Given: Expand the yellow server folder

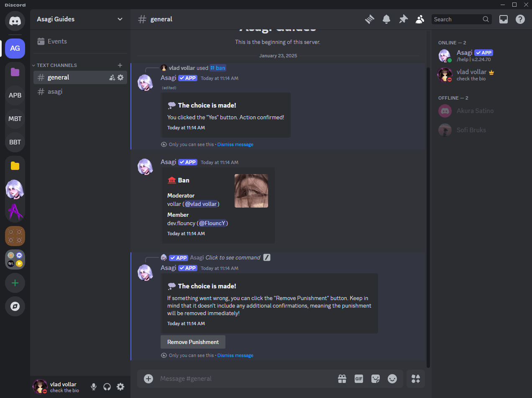Looking at the screenshot, I should [15, 166].
